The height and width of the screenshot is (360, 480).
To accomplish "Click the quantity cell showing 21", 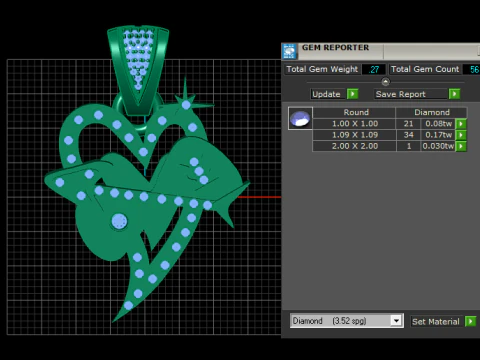I will (408, 124).
